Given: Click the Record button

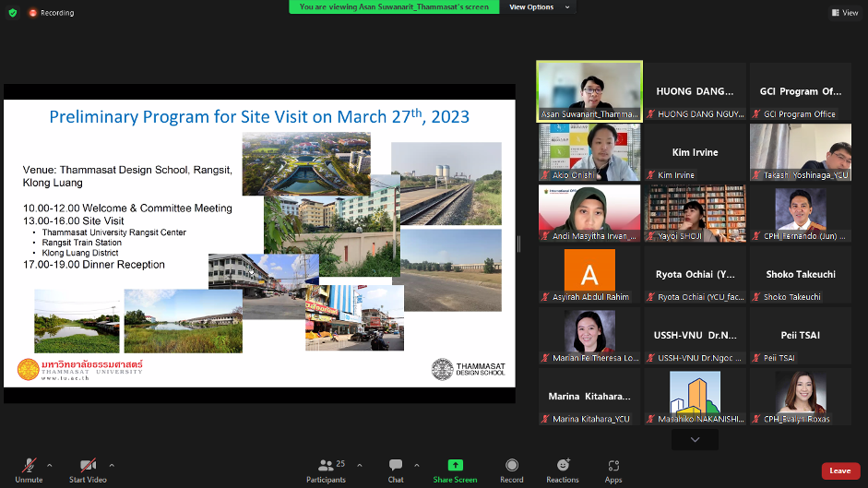Looking at the screenshot, I should pyautogui.click(x=512, y=470).
